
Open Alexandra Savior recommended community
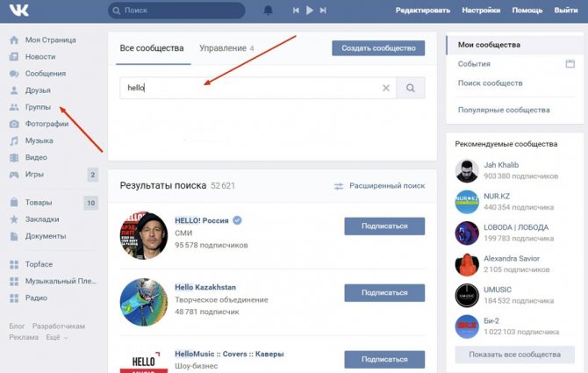tap(512, 258)
